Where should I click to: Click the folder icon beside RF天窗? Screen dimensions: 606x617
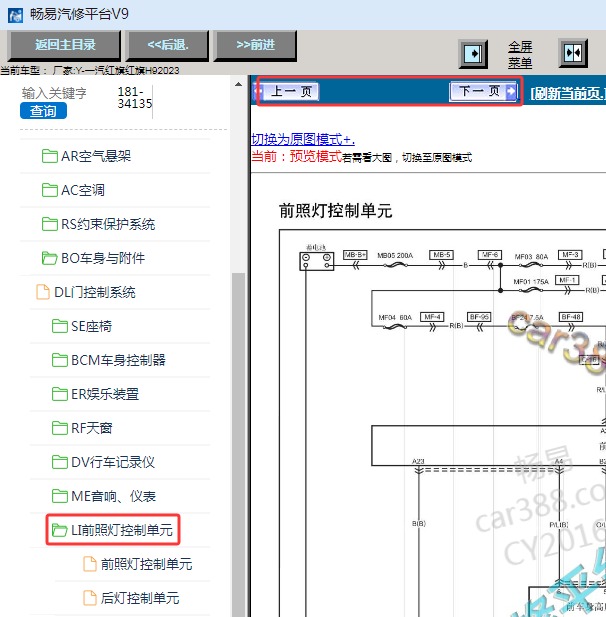click(x=60, y=428)
